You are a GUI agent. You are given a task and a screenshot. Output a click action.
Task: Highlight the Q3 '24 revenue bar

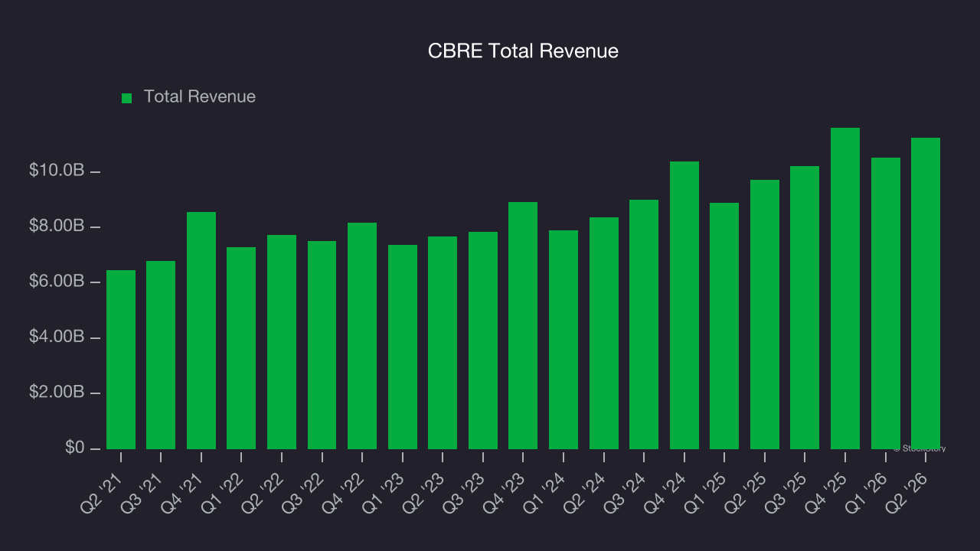click(644, 324)
